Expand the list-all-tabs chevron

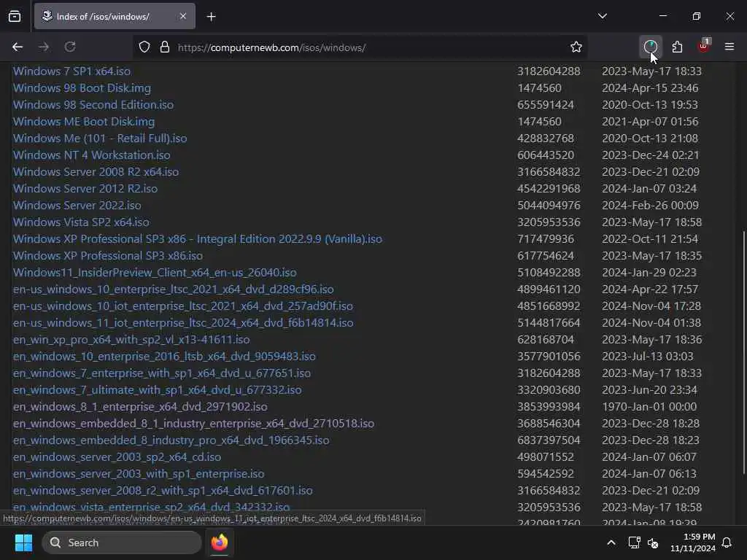603,16
